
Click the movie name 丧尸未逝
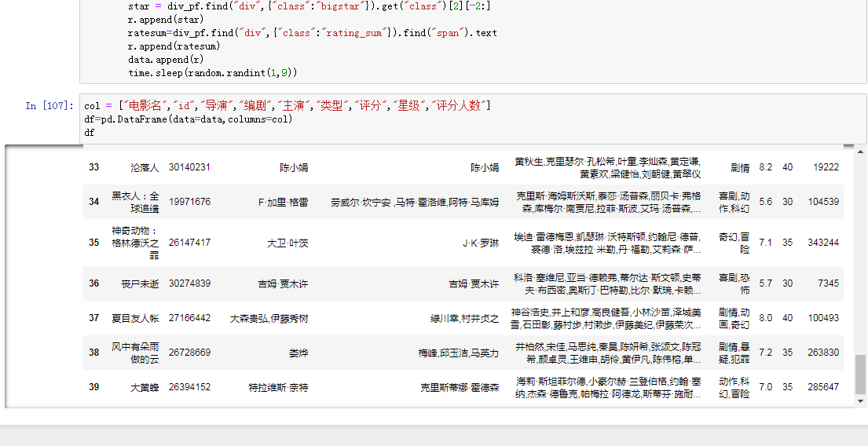pos(140,283)
